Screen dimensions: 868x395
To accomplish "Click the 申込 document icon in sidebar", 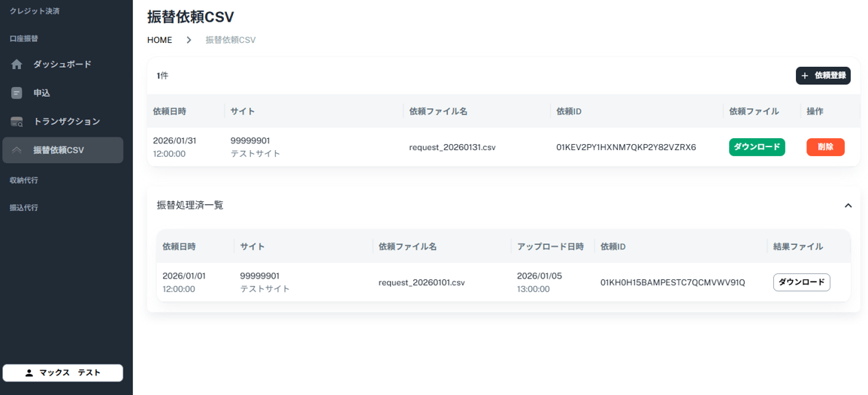I will (17, 93).
